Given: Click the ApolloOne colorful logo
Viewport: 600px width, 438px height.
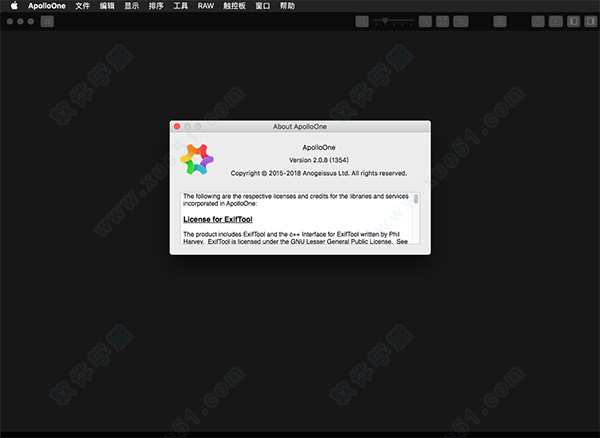Looking at the screenshot, I should [x=197, y=159].
